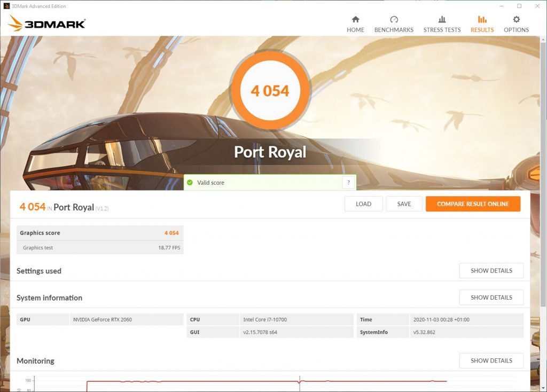
Task: Click the SAVE button
Action: (404, 204)
